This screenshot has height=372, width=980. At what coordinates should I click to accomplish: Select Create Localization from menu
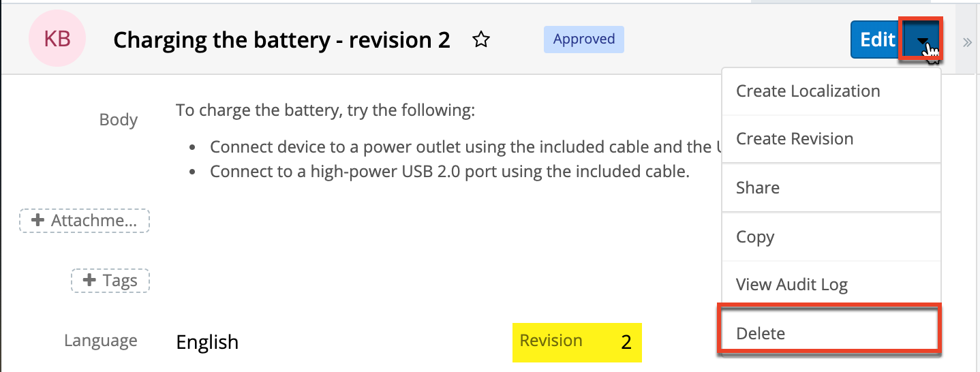[808, 91]
